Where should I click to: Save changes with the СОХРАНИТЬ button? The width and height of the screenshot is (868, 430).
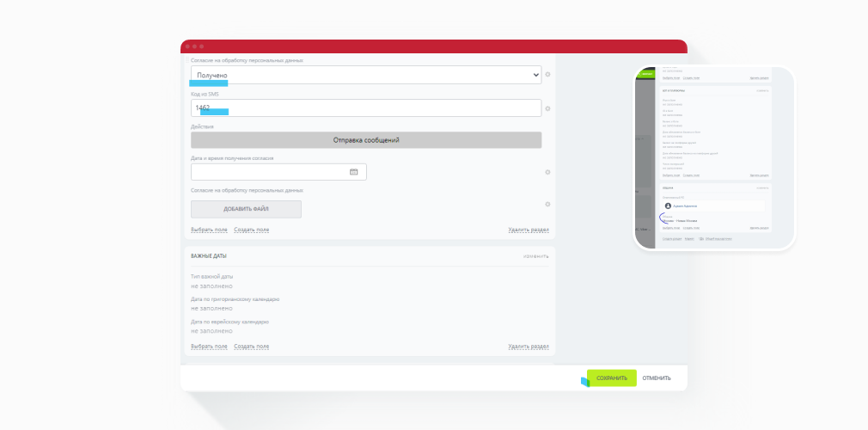[612, 378]
